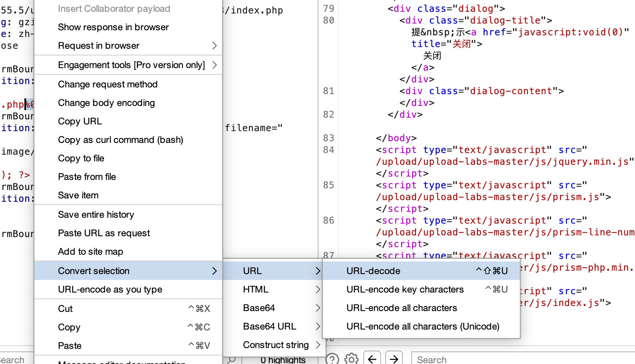
Task: Choose Paste from context menu
Action: click(128, 346)
